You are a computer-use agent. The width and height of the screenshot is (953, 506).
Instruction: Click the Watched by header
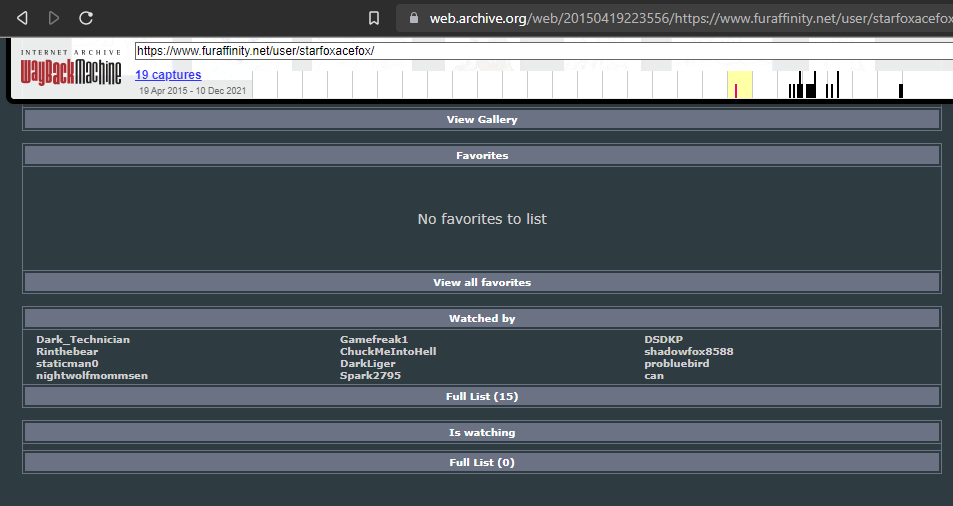click(482, 318)
